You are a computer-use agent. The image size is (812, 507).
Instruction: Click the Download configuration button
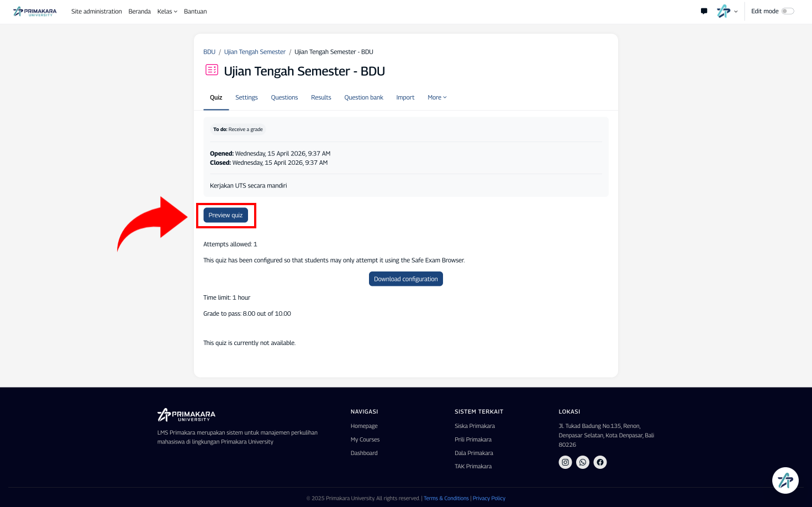click(x=406, y=279)
